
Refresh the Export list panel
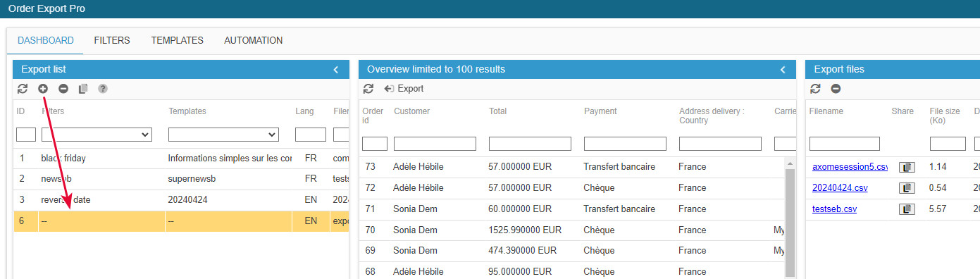point(23,89)
